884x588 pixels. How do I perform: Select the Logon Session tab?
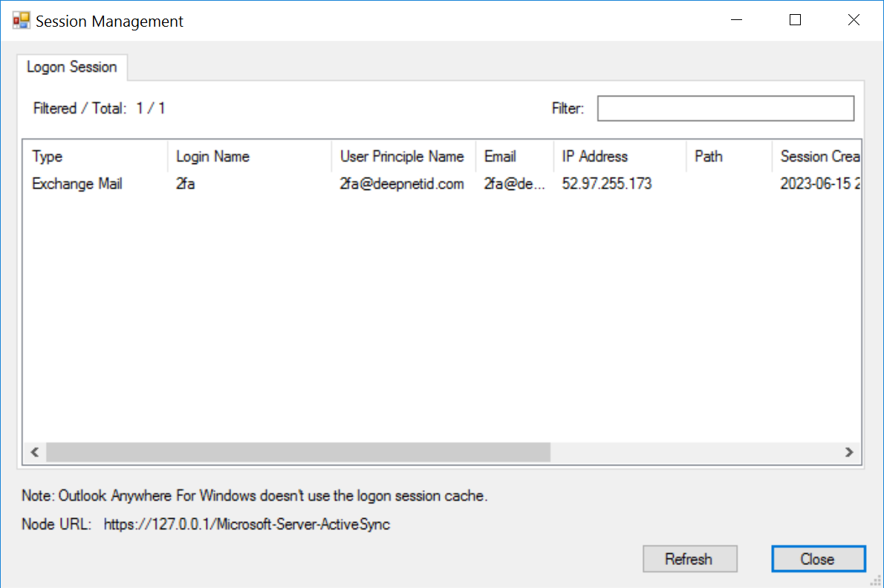coord(72,67)
